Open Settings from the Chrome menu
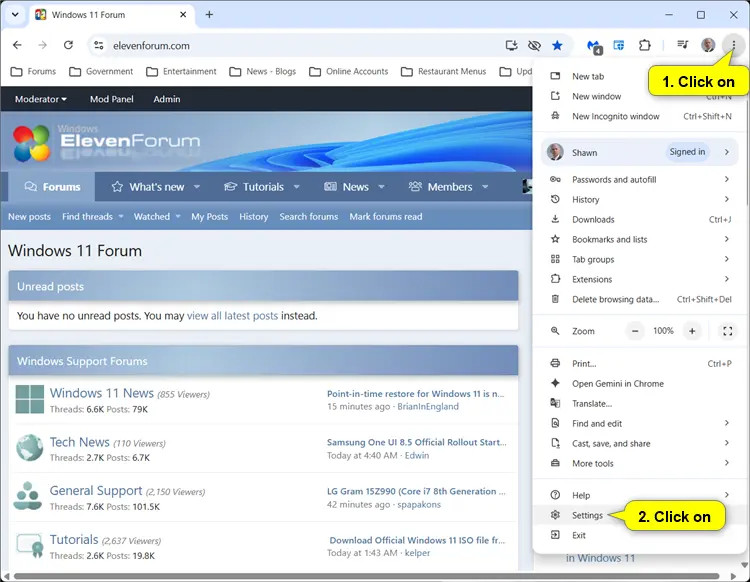750x582 pixels. coord(641,515)
